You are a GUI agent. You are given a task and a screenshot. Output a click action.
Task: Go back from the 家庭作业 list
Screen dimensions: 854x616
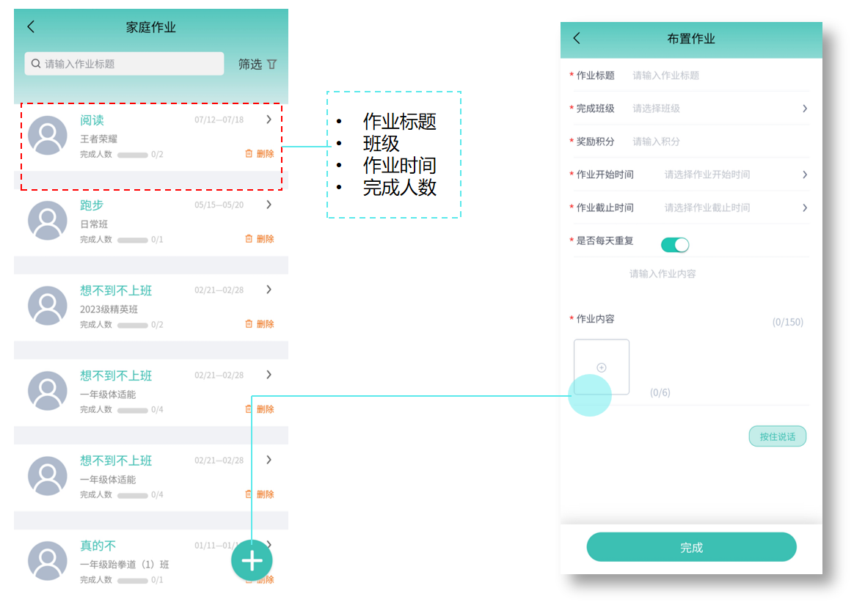coord(31,27)
